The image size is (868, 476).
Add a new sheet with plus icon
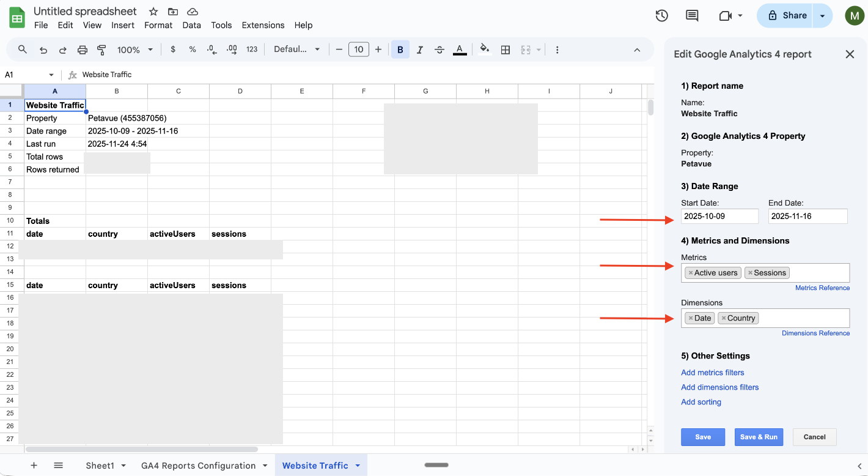34,466
